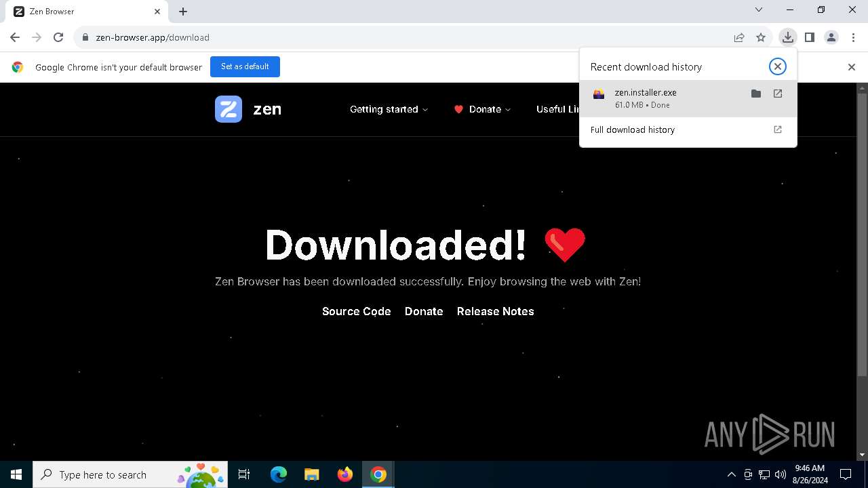Click the Donate link below message

click(424, 311)
